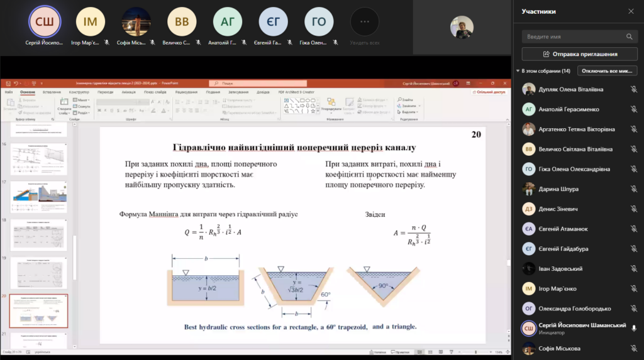This screenshot has height=360, width=644.
Task: Toggle microphone for Величко Світлана Віталіївна
Action: point(634,149)
